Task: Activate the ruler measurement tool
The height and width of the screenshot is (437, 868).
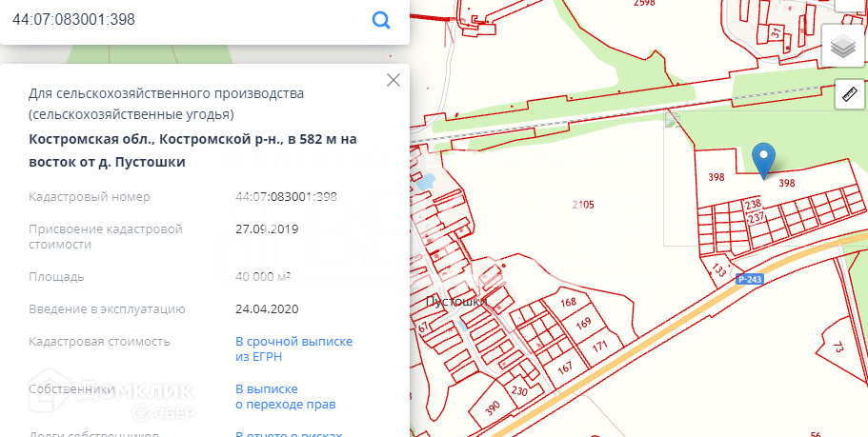Action: [849, 93]
